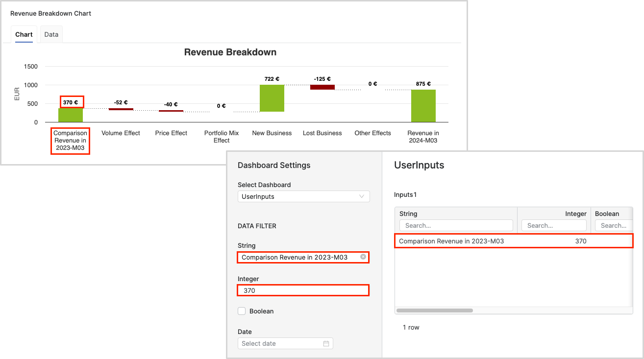Select the Chart tab

[24, 34]
